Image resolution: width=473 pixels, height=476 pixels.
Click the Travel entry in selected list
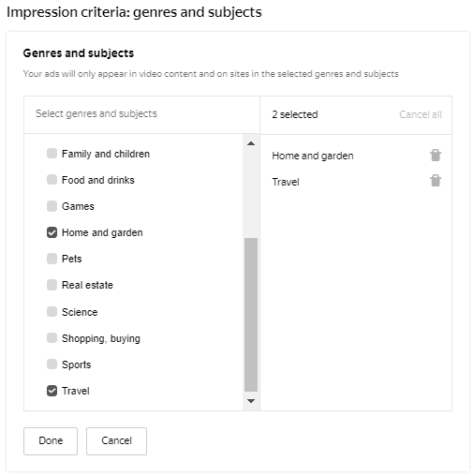tap(286, 182)
